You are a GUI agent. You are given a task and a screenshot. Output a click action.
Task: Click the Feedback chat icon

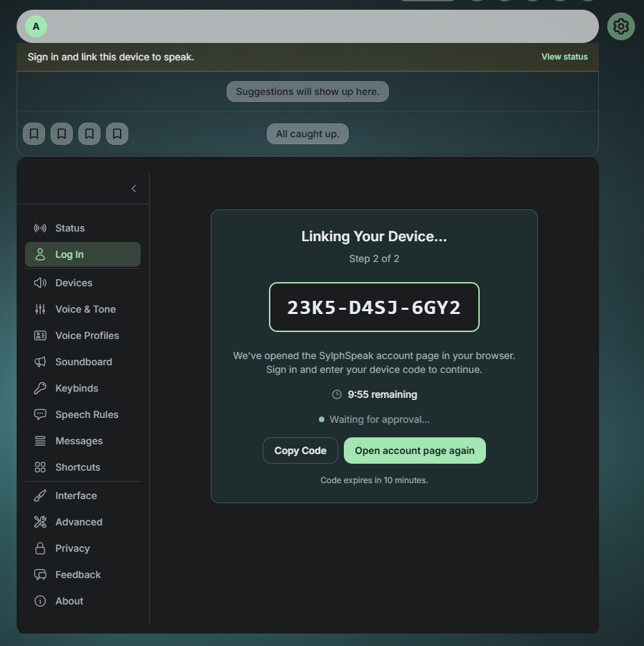(40, 575)
